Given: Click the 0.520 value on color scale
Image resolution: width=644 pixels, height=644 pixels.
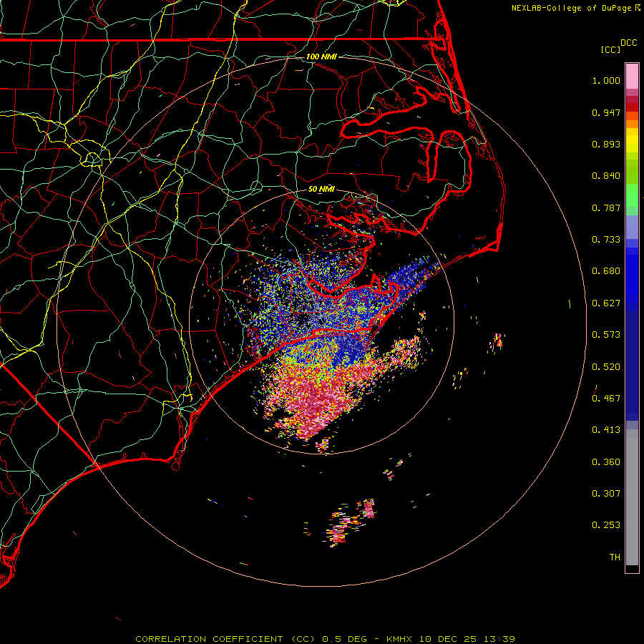Looking at the screenshot, I should click(x=606, y=367).
